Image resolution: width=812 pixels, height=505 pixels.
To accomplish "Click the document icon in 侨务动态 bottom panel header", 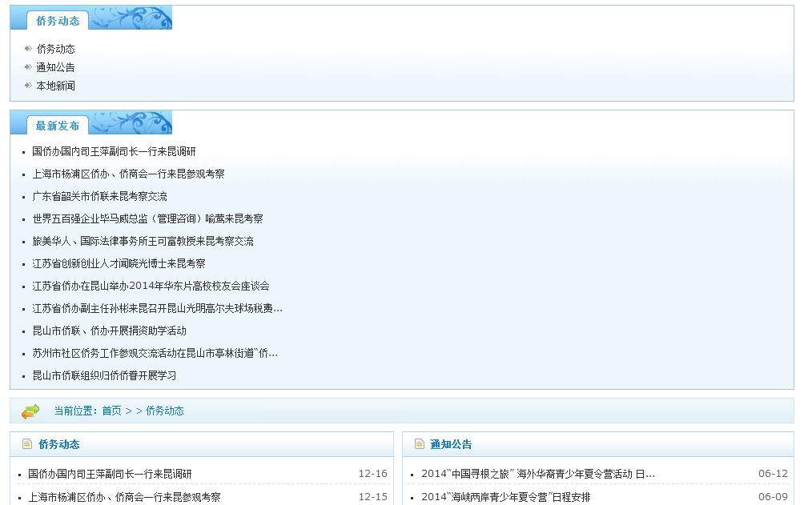I will click(x=27, y=444).
